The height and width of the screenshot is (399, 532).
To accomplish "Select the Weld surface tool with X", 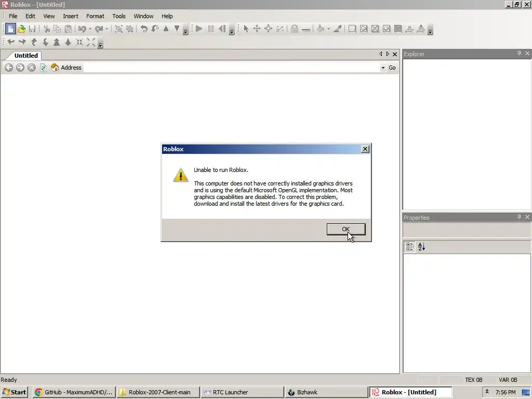I will coord(375,29).
